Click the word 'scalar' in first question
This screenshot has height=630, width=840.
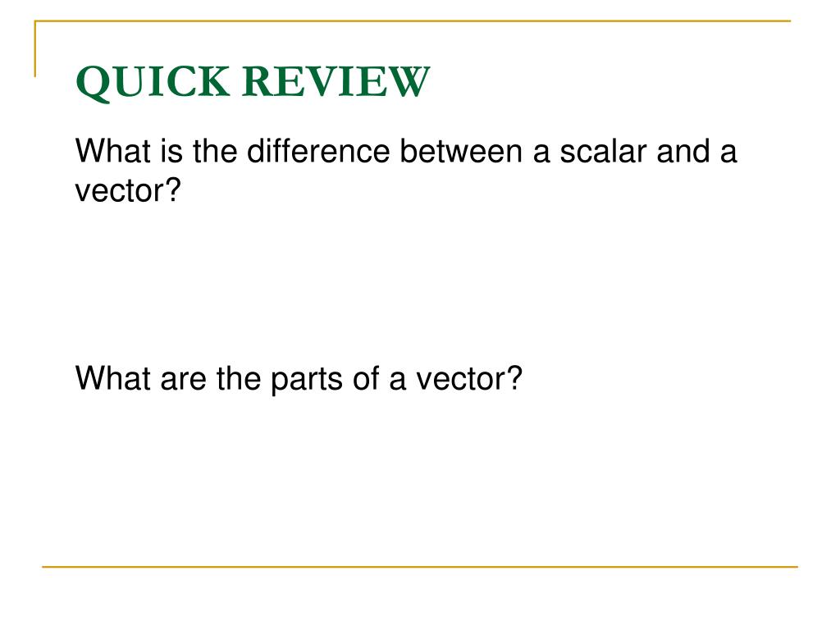(x=603, y=151)
